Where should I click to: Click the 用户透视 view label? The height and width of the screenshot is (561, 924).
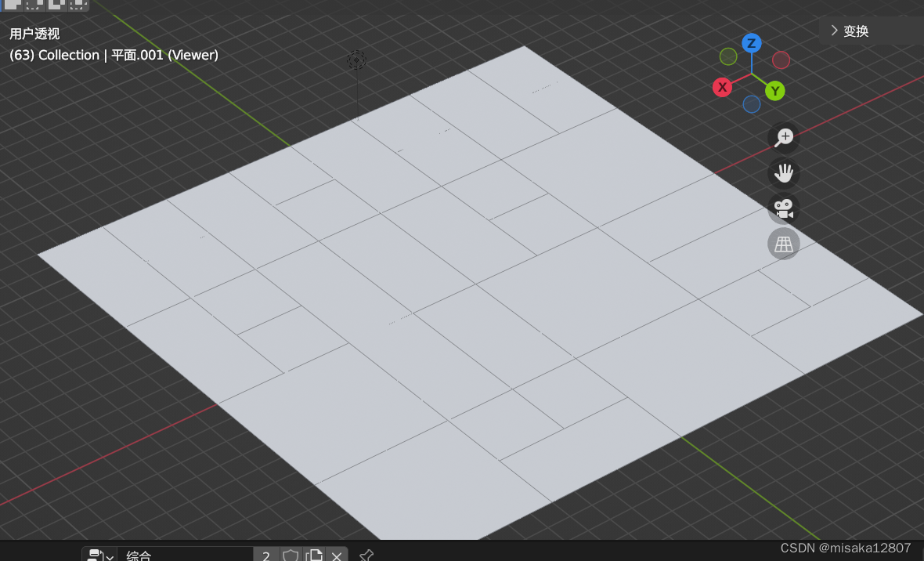[x=34, y=34]
